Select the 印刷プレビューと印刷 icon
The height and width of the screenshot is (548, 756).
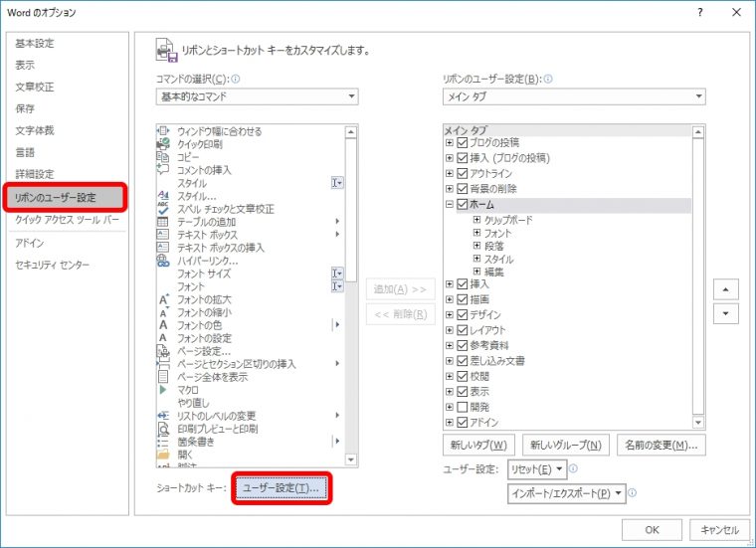point(163,429)
